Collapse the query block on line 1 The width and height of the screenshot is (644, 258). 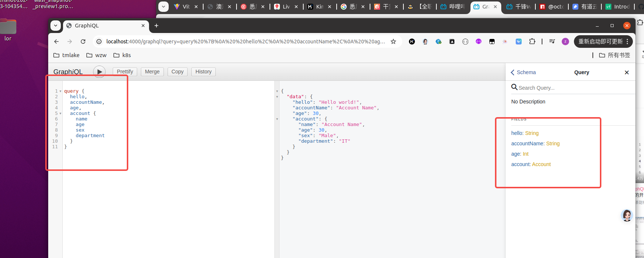[60, 91]
